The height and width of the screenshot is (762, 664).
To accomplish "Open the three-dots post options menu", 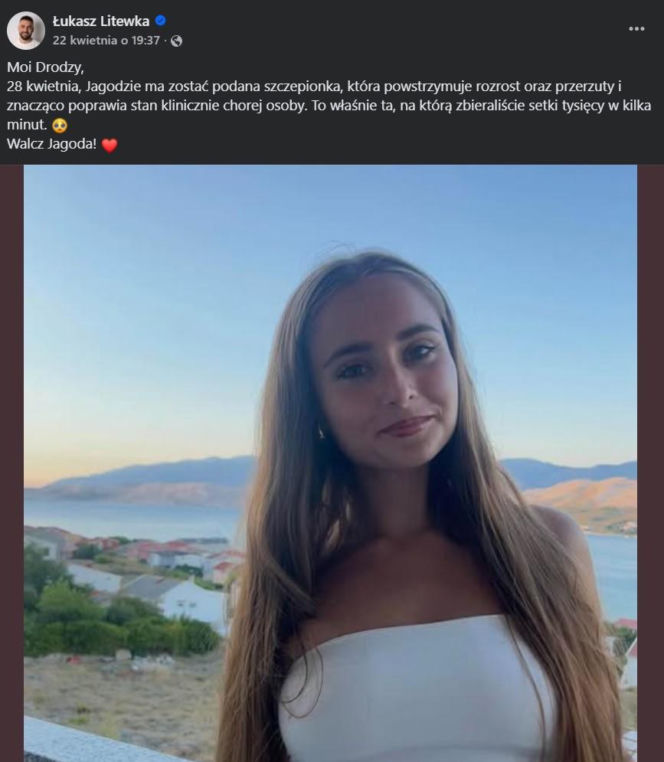I will [637, 29].
